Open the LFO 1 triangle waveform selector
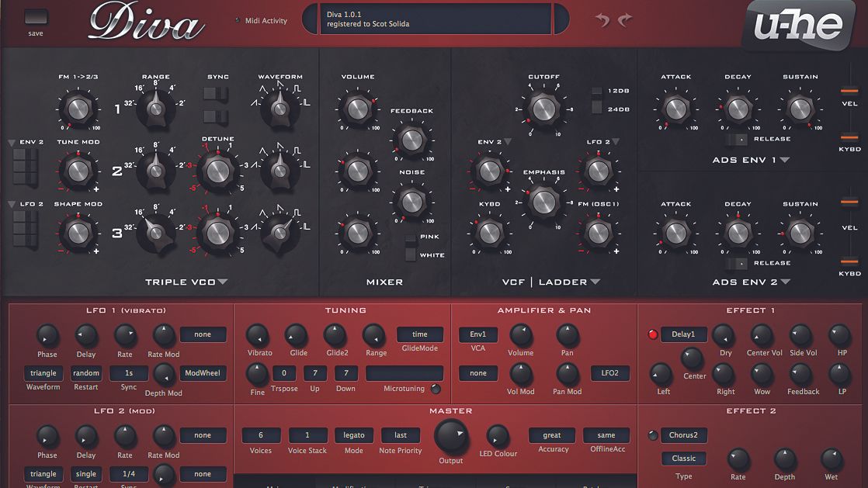This screenshot has width=868, height=488. pos(43,372)
